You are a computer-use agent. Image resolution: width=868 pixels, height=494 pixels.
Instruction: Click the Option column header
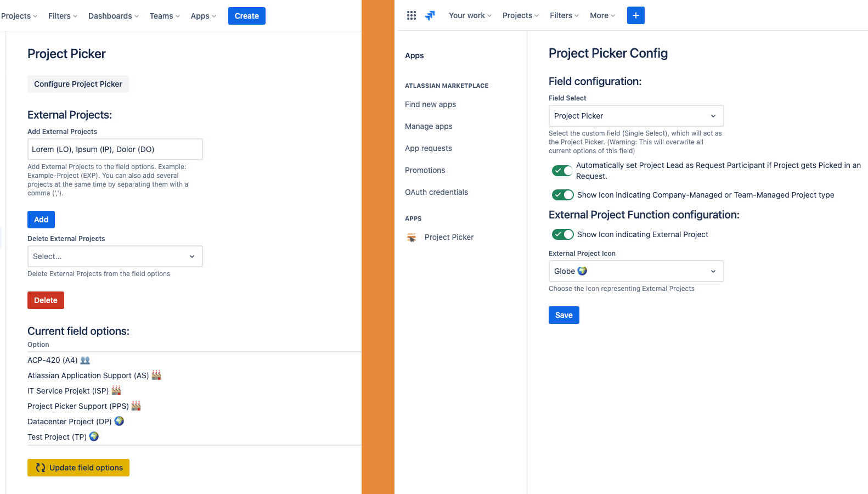38,345
